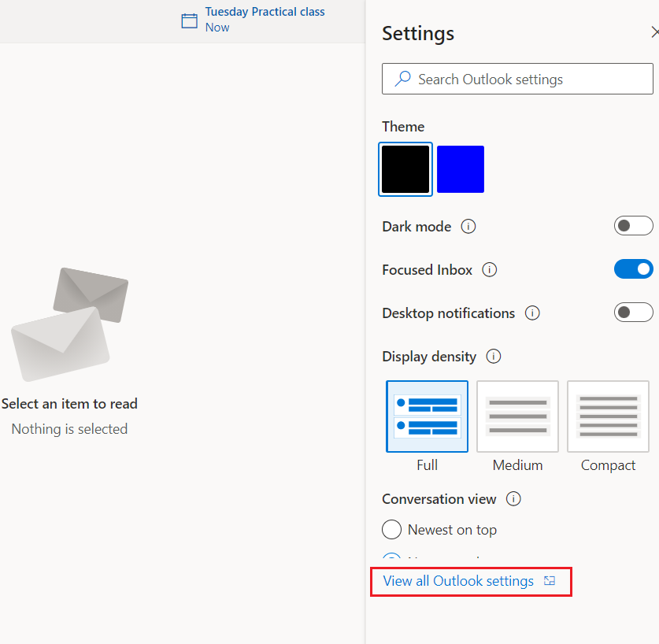Screen dimensions: 659x644
Task: Select the black theme swatch
Action: point(405,169)
